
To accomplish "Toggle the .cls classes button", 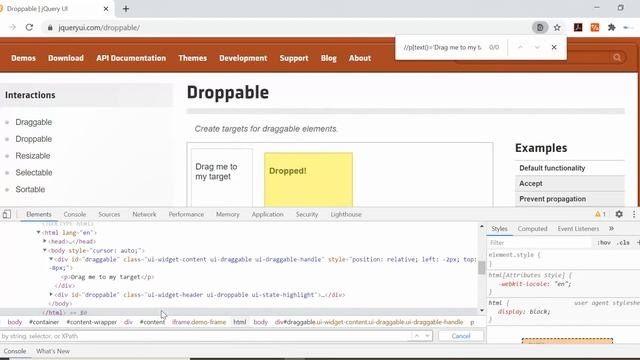I will (x=623, y=242).
